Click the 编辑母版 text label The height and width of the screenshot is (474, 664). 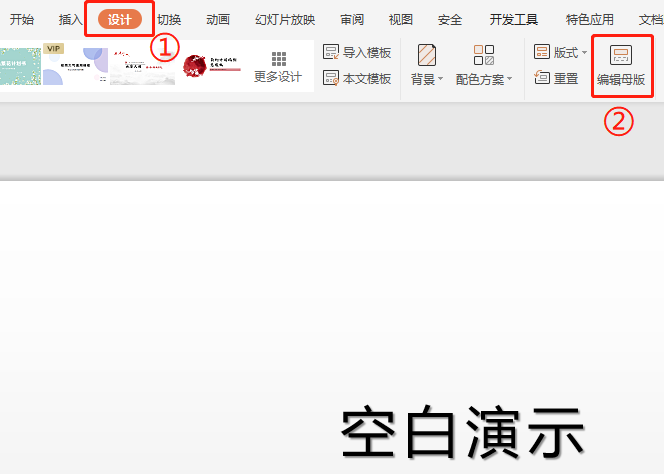tap(621, 80)
